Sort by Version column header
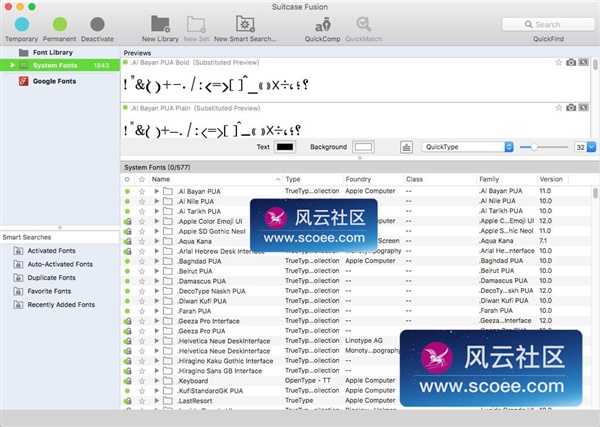The height and width of the screenshot is (427, 600). point(553,179)
